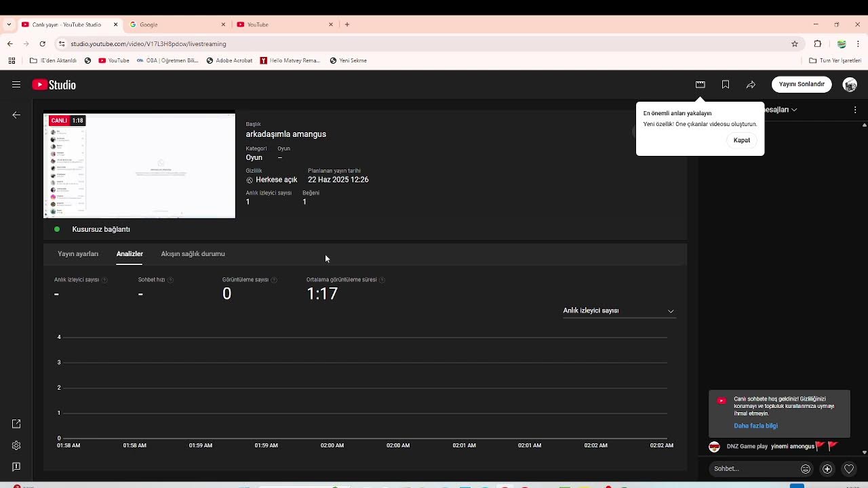Open the Studio hamburger menu

16,85
